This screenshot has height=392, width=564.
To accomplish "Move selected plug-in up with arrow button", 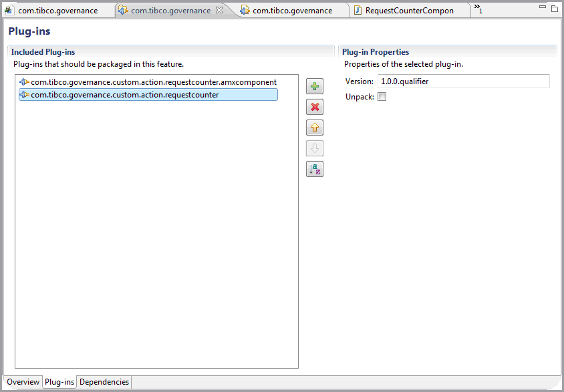I will point(315,128).
